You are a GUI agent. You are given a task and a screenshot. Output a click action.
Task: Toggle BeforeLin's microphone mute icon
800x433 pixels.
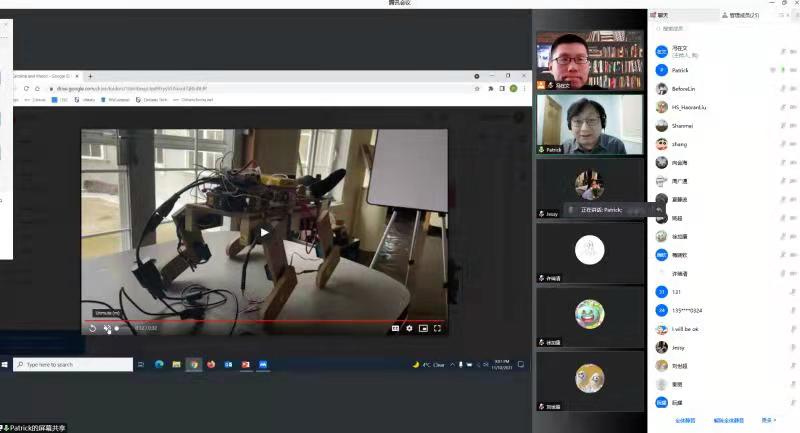point(782,89)
